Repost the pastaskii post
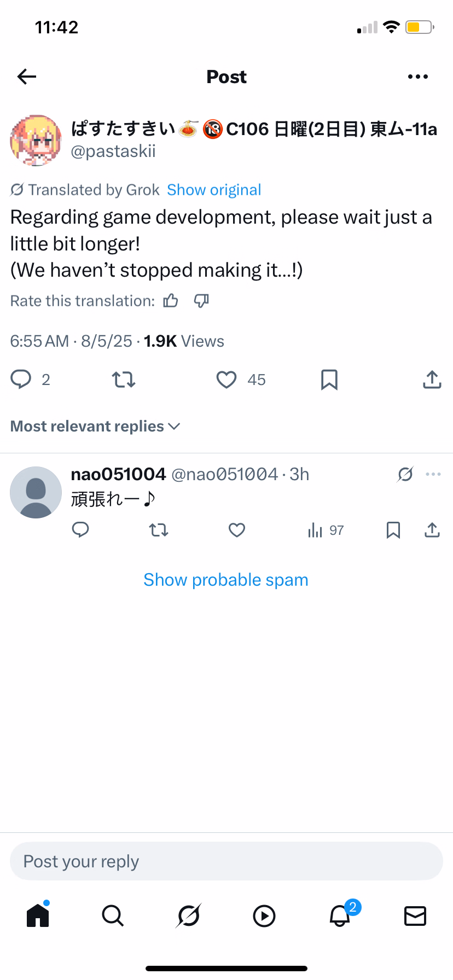 point(124,379)
